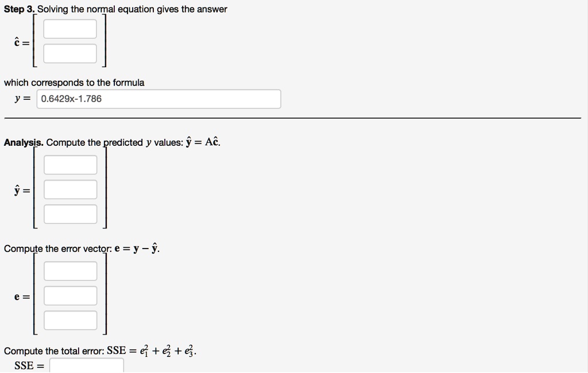Click the third entry box of vector ŷ
The height and width of the screenshot is (373, 588).
pos(69,213)
